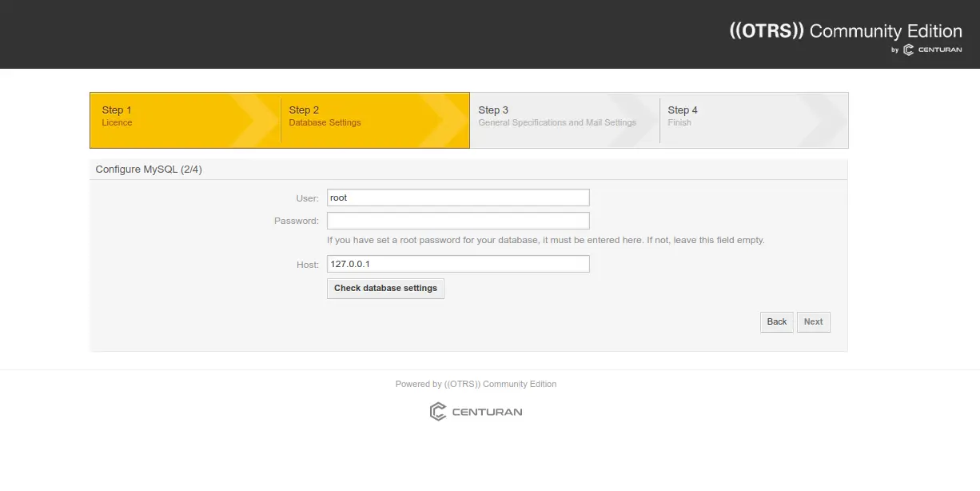The width and height of the screenshot is (980, 491).
Task: Click the 'User:' field label
Action: click(x=307, y=198)
